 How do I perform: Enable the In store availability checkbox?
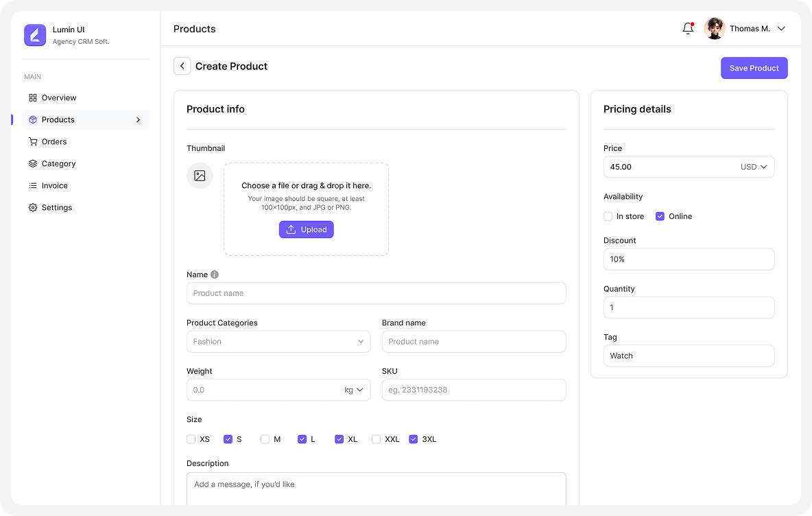pyautogui.click(x=608, y=216)
